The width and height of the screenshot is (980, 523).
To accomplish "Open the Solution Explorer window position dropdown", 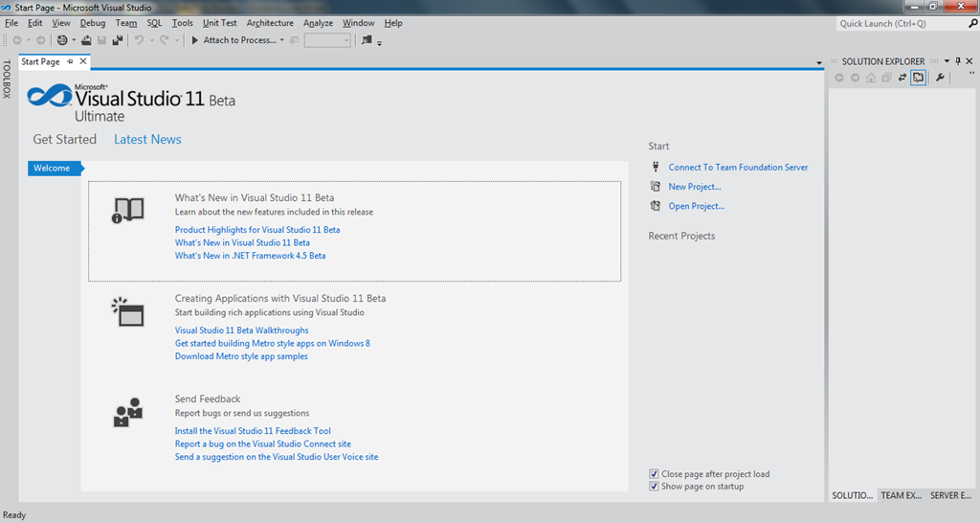I will pyautogui.click(x=947, y=61).
